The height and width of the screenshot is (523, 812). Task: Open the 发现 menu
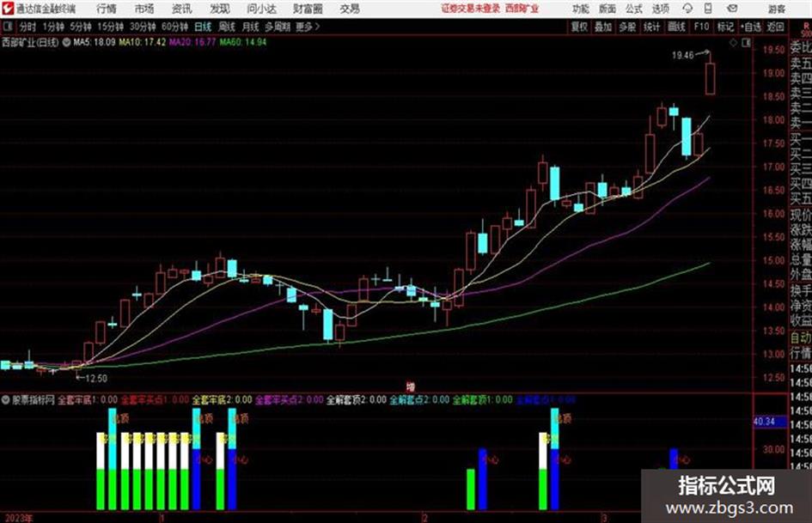coord(220,9)
